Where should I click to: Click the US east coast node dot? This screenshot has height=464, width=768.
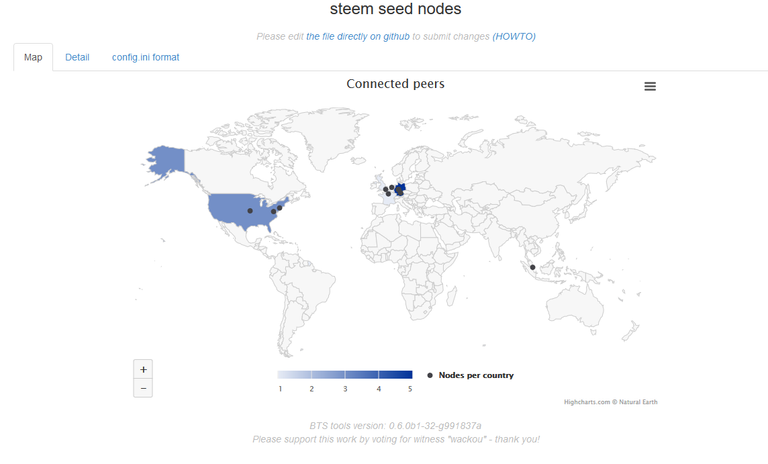(x=280, y=208)
